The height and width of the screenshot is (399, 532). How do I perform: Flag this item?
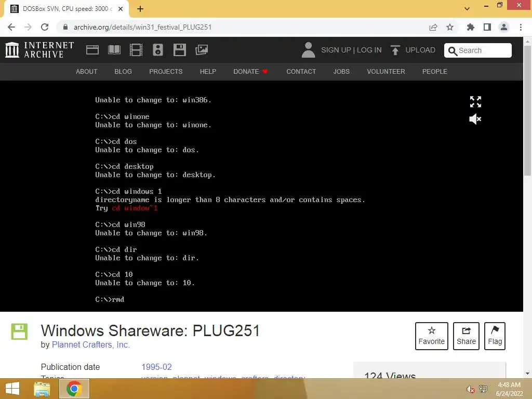[495, 336]
